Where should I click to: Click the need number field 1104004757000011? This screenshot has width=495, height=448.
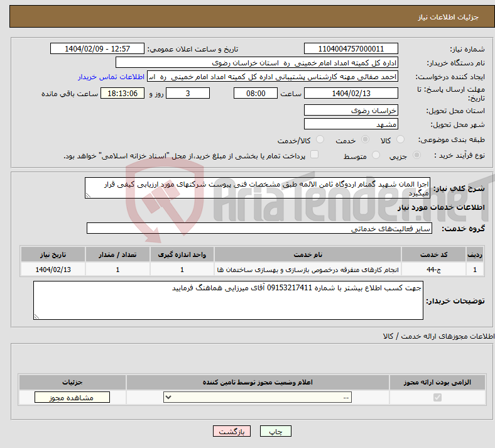pos(351,48)
